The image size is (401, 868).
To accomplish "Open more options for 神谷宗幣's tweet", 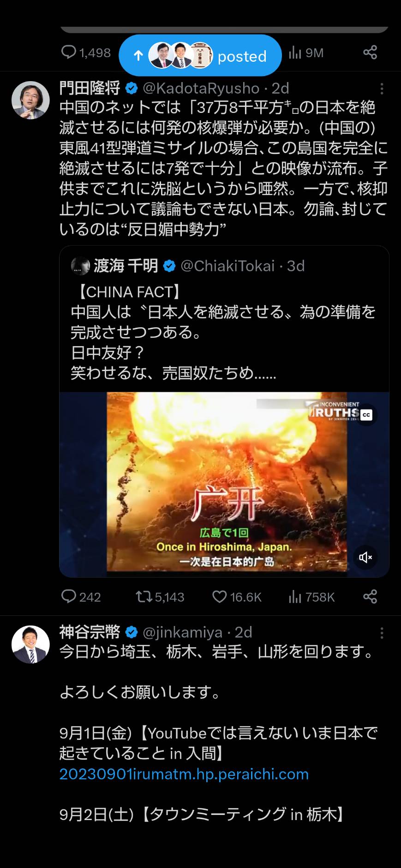I will [x=382, y=633].
